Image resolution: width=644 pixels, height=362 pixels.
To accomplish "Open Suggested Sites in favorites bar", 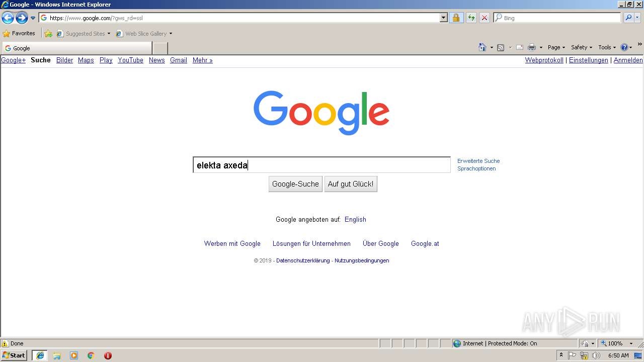I will [83, 34].
